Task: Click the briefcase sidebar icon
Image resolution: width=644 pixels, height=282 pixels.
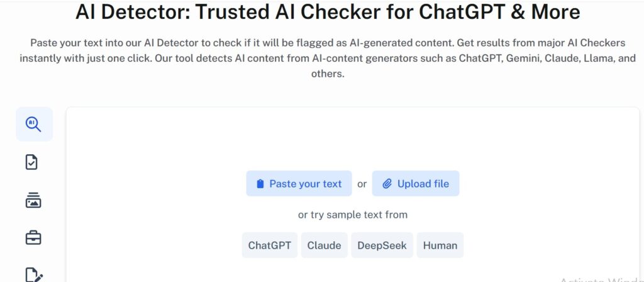Action: [33, 237]
